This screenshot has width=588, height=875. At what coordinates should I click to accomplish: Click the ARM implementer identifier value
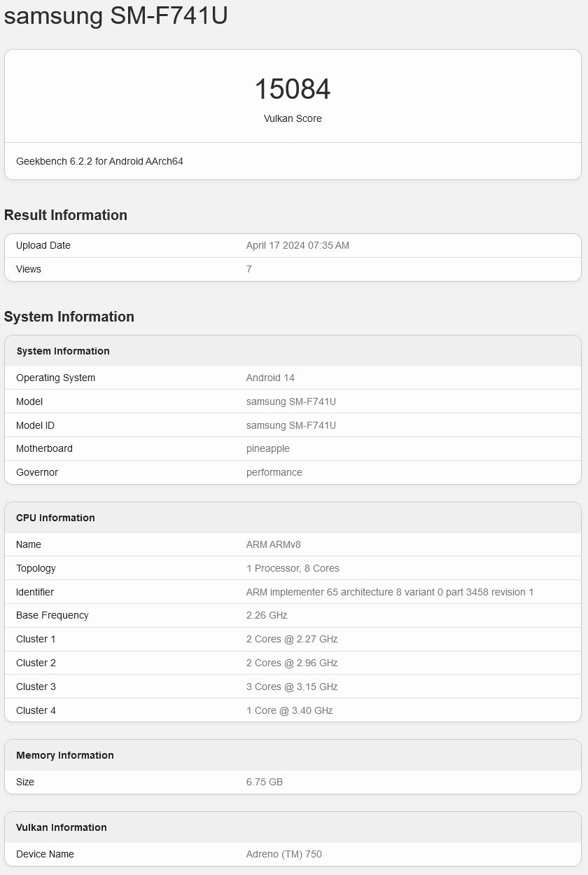pos(390,592)
